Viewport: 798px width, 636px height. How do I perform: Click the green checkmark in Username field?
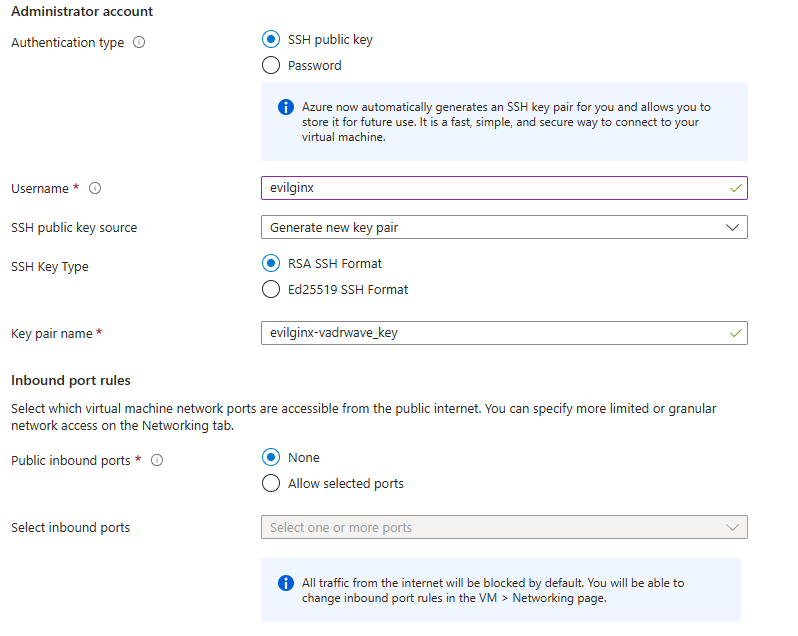(735, 188)
